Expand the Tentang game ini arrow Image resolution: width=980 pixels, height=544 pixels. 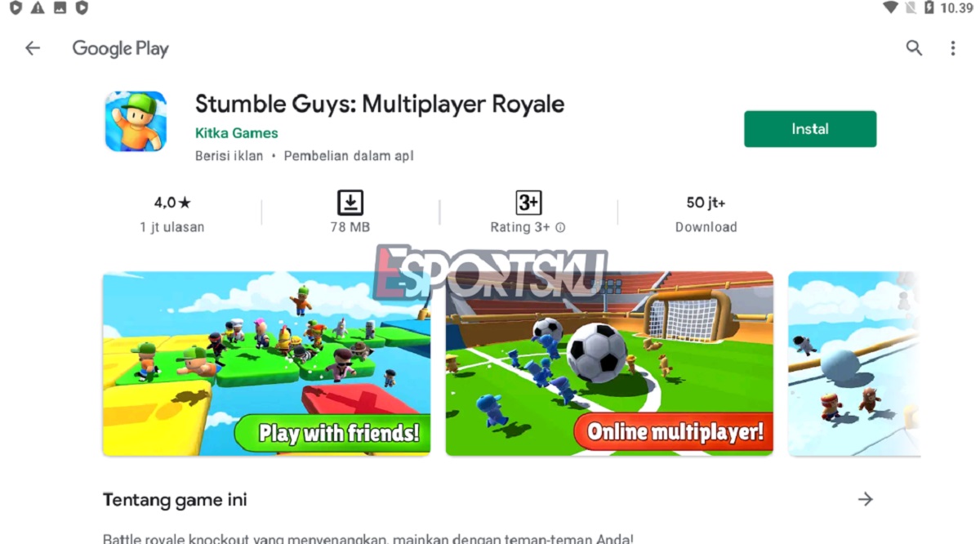[x=865, y=499]
